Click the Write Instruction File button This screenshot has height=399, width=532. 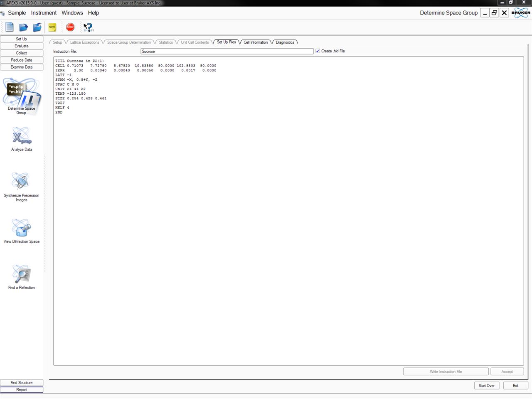(446, 372)
